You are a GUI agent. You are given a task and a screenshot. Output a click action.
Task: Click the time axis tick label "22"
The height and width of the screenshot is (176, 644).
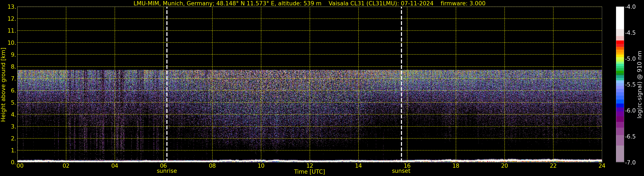(553, 166)
